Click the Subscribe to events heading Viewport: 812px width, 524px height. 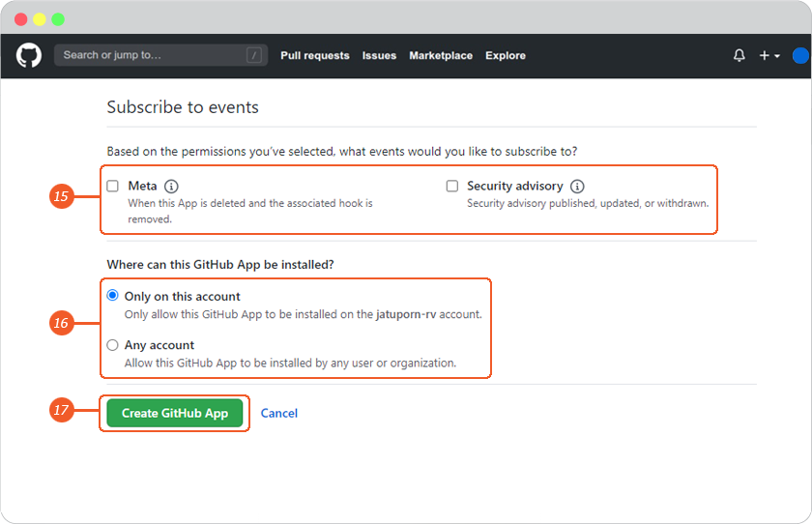(x=183, y=107)
